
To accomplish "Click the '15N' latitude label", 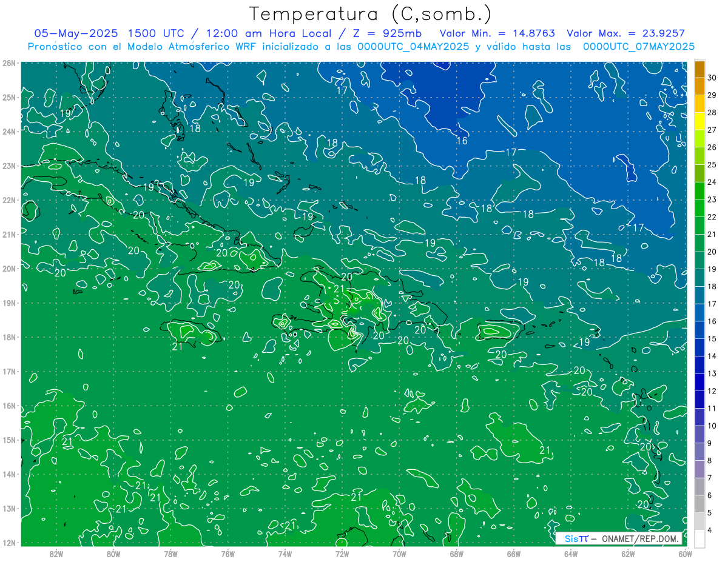I will (9, 440).
